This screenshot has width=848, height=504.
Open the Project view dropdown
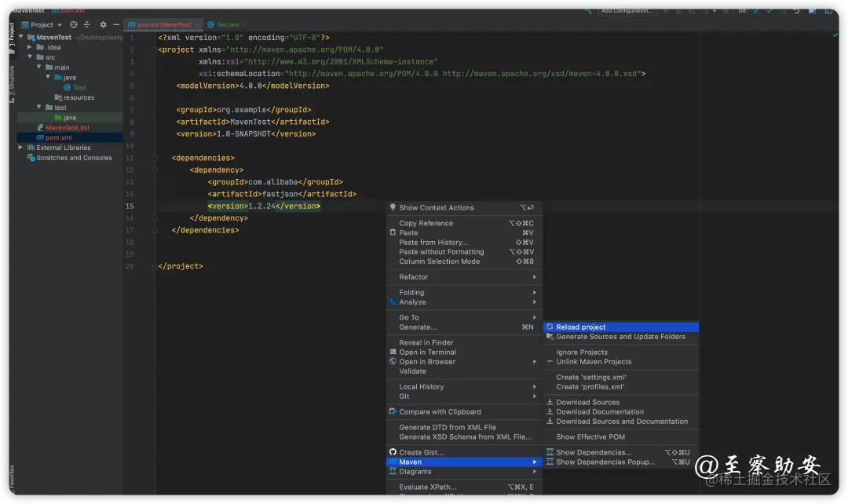pyautogui.click(x=42, y=25)
